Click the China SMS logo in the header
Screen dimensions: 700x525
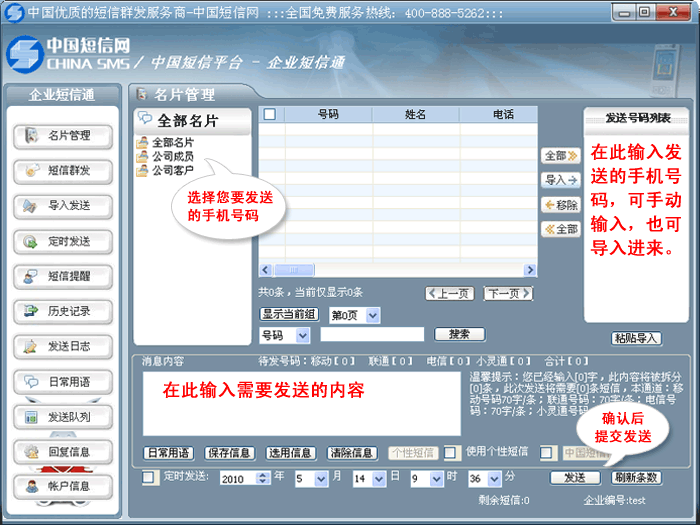coord(25,55)
